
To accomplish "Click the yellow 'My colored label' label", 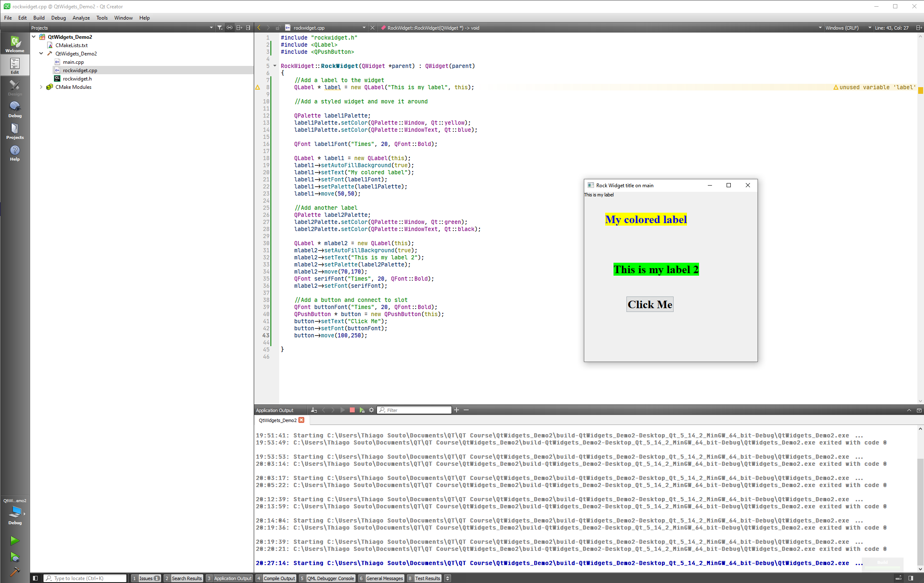I will pyautogui.click(x=646, y=220).
